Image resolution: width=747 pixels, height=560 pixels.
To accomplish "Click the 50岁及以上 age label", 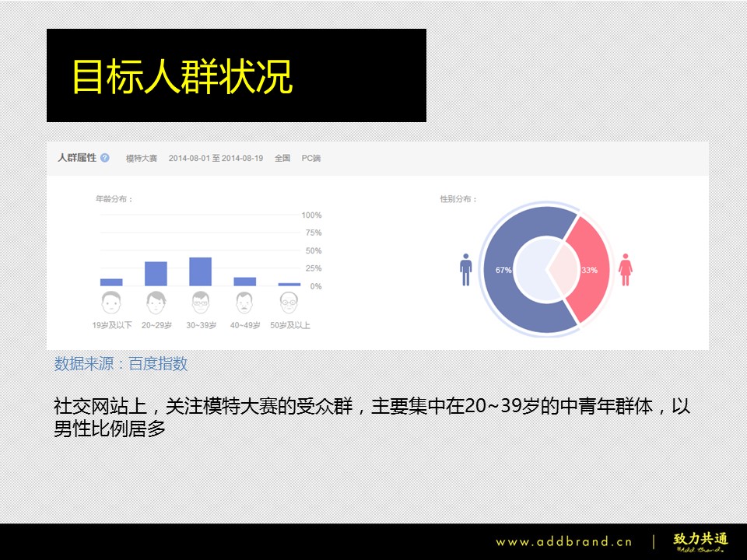I will pos(290,325).
